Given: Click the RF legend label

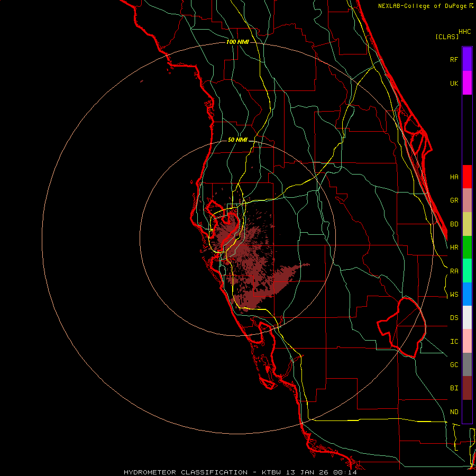Looking at the screenshot, I should [454, 60].
